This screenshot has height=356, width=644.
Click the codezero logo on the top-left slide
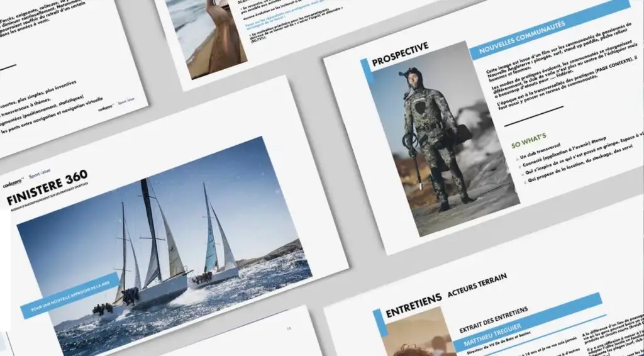106,108
